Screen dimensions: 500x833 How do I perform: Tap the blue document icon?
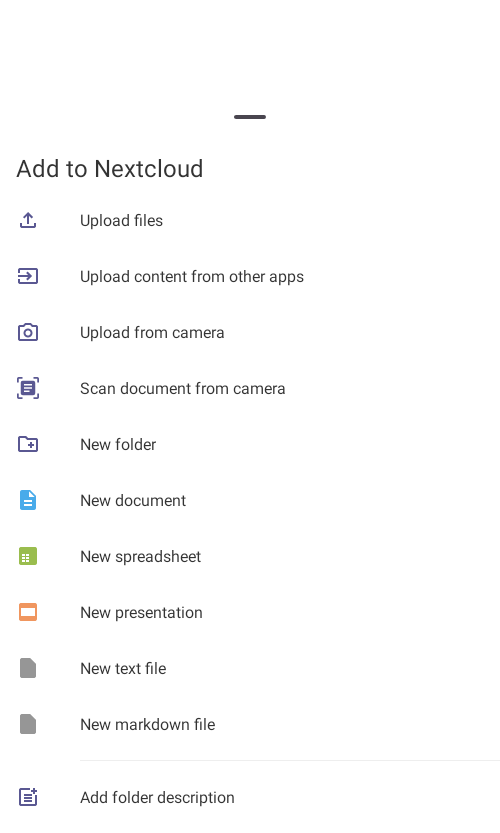[28, 500]
